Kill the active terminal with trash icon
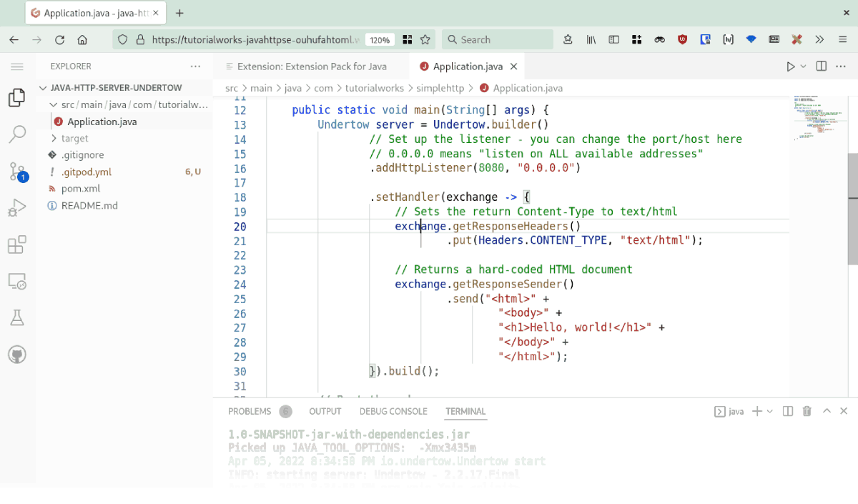 [807, 411]
